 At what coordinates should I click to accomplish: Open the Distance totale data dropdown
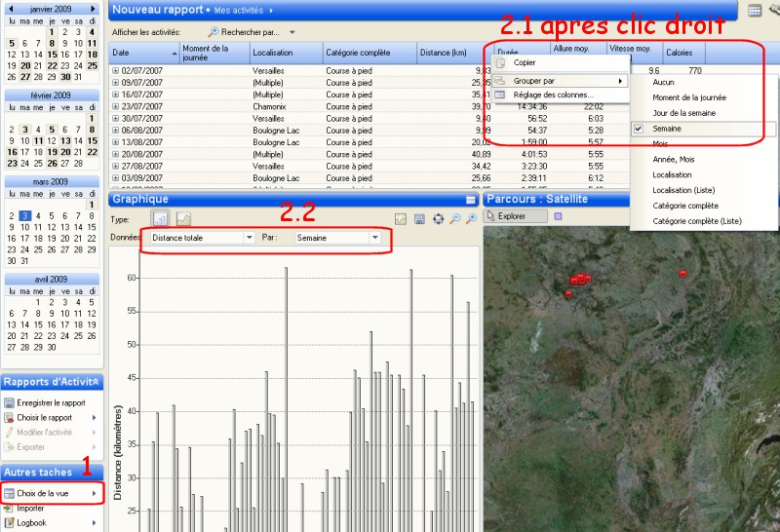[x=249, y=237]
